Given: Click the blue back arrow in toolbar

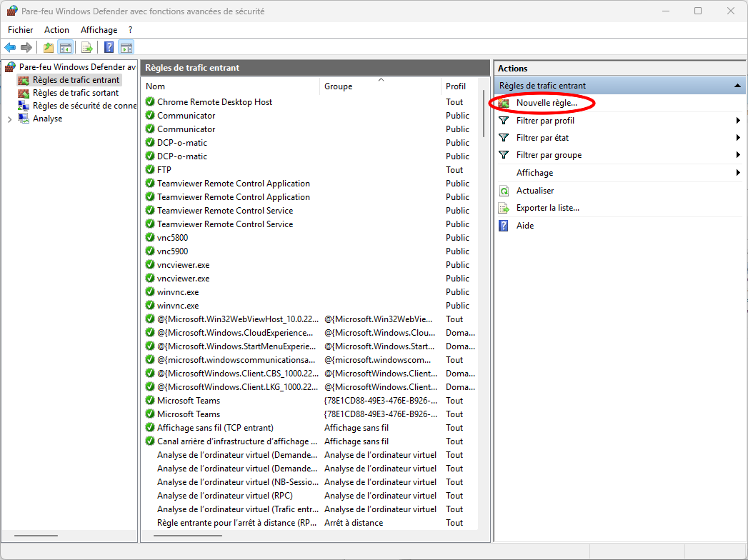Looking at the screenshot, I should tap(10, 48).
